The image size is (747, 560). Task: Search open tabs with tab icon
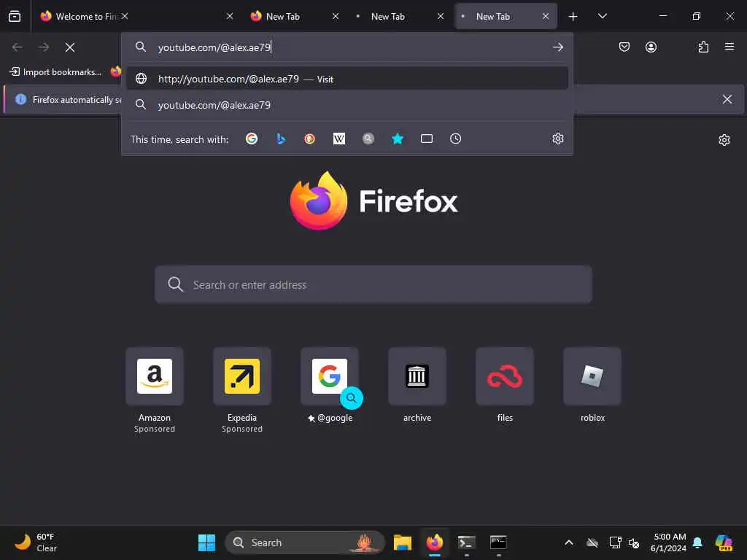point(426,139)
